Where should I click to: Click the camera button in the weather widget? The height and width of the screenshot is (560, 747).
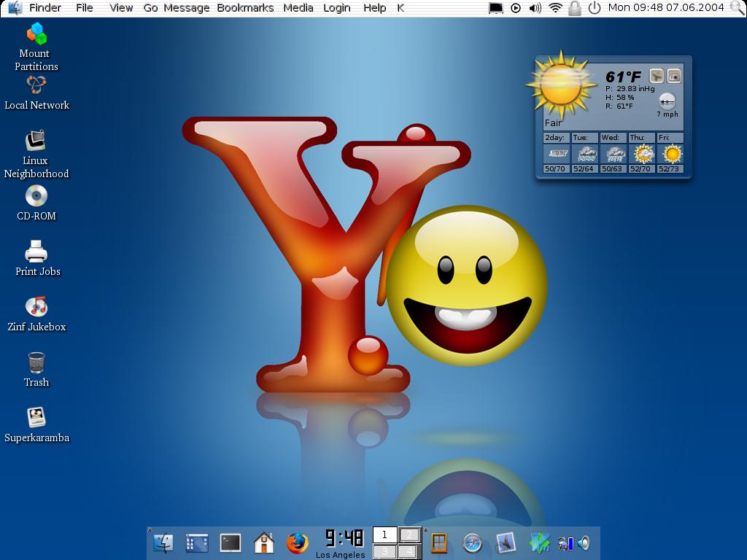[674, 76]
